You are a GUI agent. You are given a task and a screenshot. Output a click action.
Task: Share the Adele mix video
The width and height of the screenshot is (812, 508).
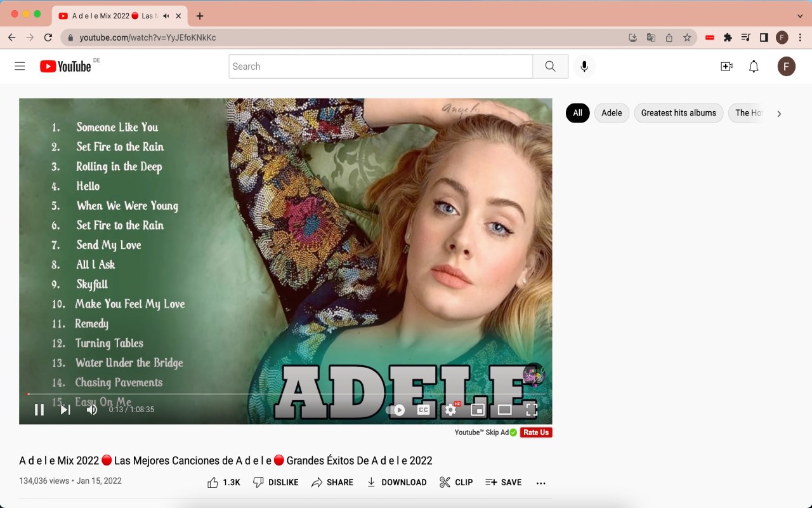pos(332,483)
